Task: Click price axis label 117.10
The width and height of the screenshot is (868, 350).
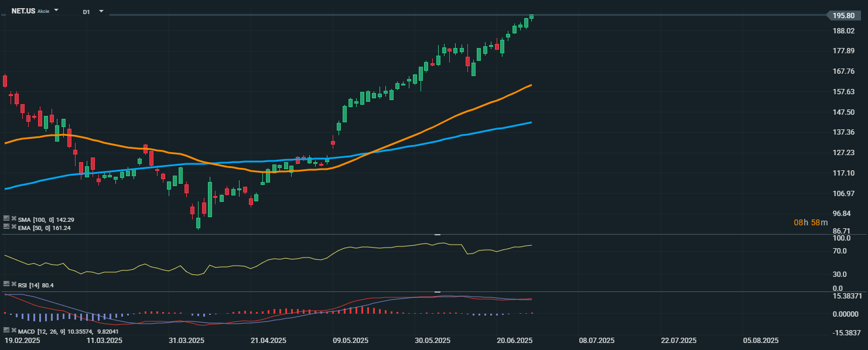Action: (x=843, y=173)
